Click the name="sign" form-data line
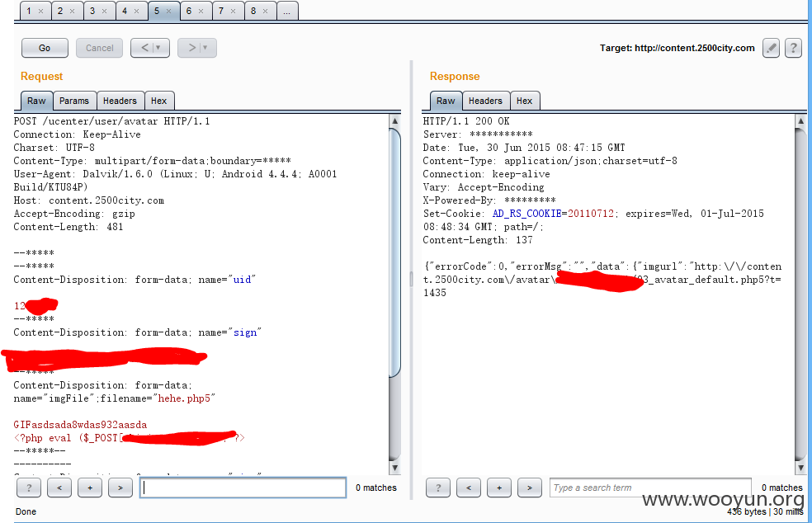This screenshot has width=812, height=523. tap(137, 332)
